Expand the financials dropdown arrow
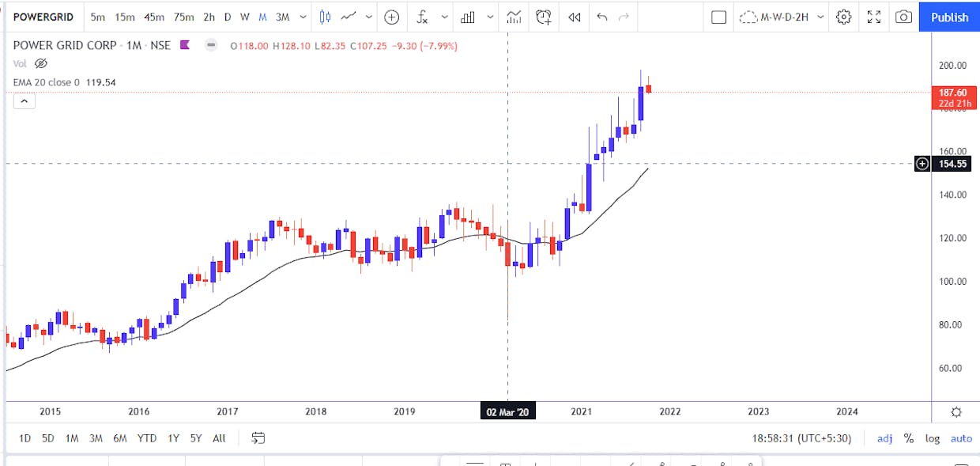This screenshot has width=980, height=466. coord(492,17)
